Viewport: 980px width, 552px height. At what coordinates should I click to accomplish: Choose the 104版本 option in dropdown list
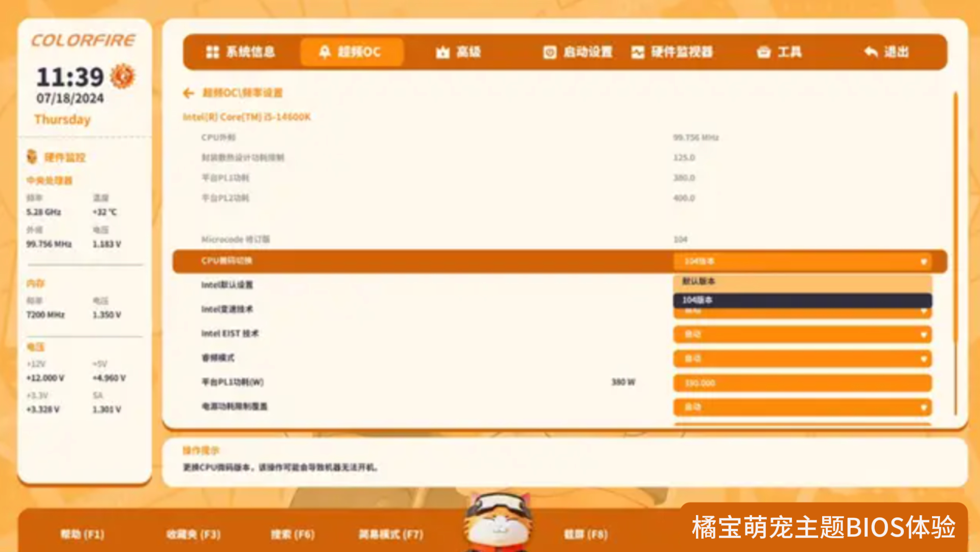coord(802,300)
